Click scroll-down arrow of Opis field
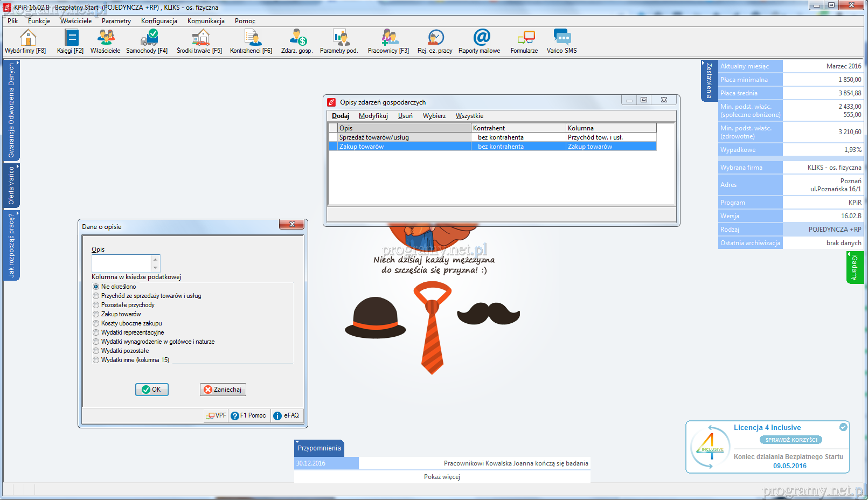Image resolution: width=868 pixels, height=500 pixels. (x=156, y=268)
